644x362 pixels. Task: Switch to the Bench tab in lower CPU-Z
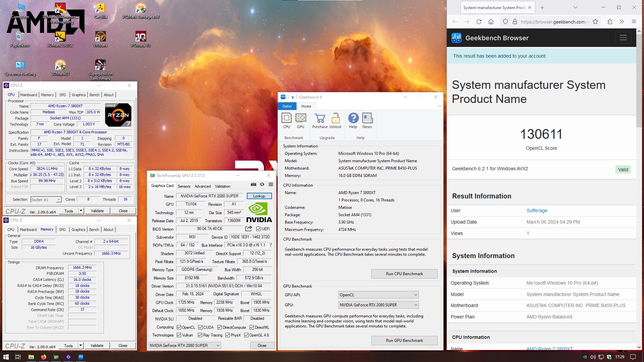pos(94,230)
